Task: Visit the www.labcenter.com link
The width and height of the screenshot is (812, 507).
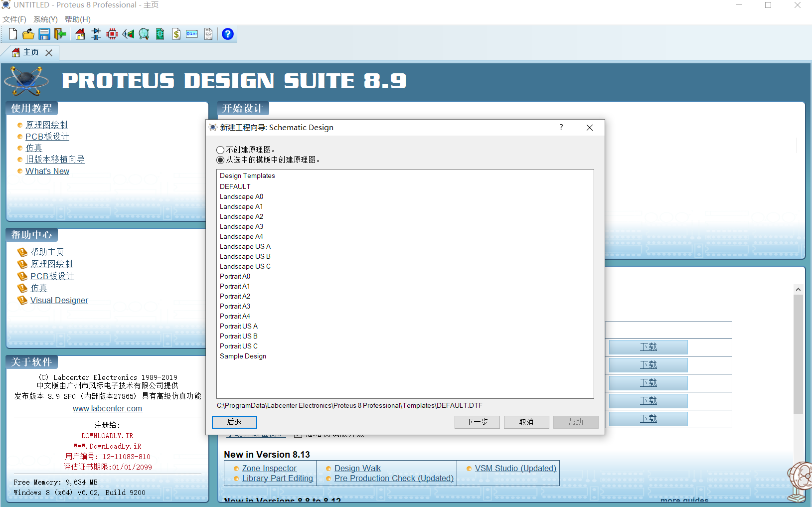Action: (x=107, y=408)
